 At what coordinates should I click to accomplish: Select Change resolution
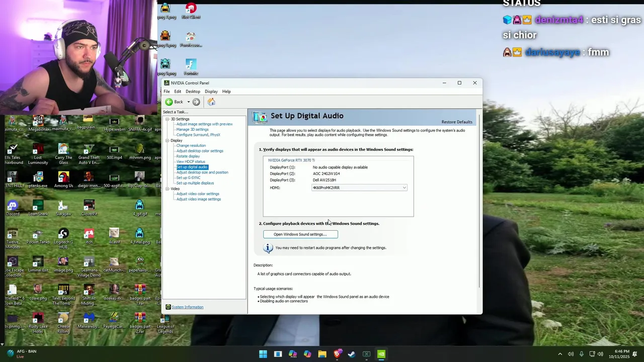[x=191, y=146]
